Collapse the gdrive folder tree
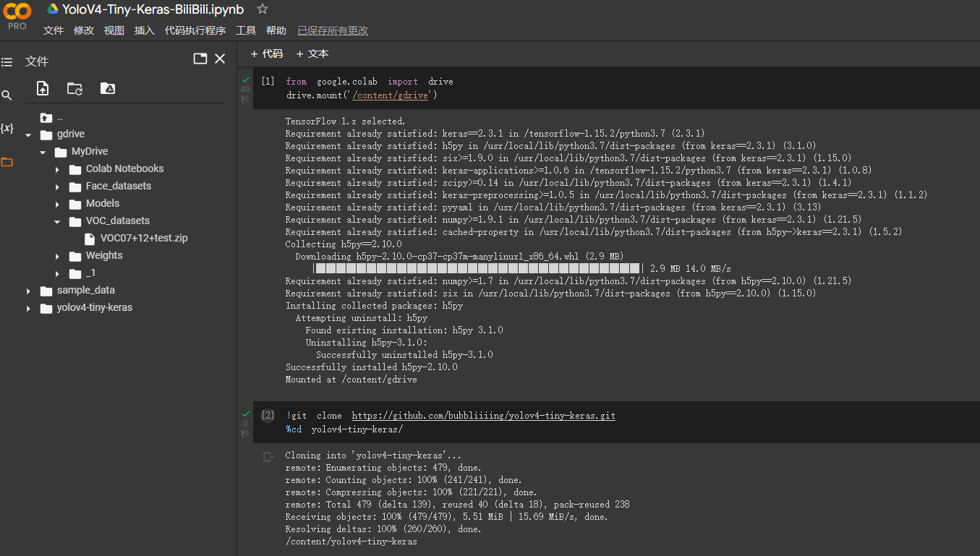The height and width of the screenshot is (556, 980). pos(27,134)
